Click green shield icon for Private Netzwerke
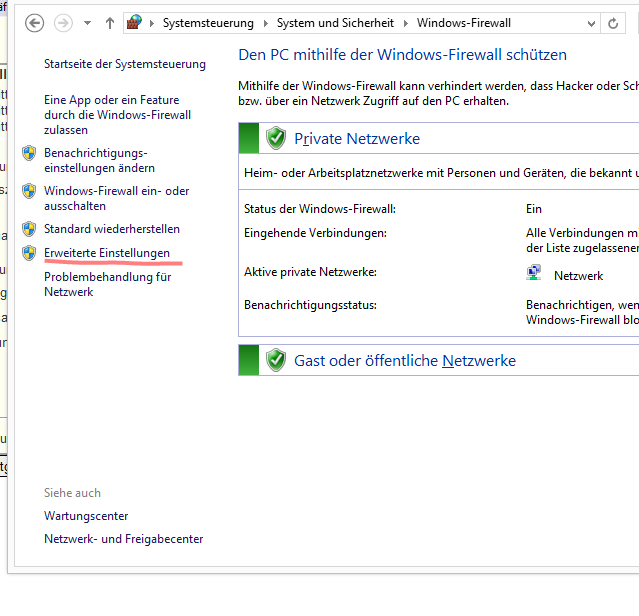This screenshot has width=639, height=616. coord(276,138)
